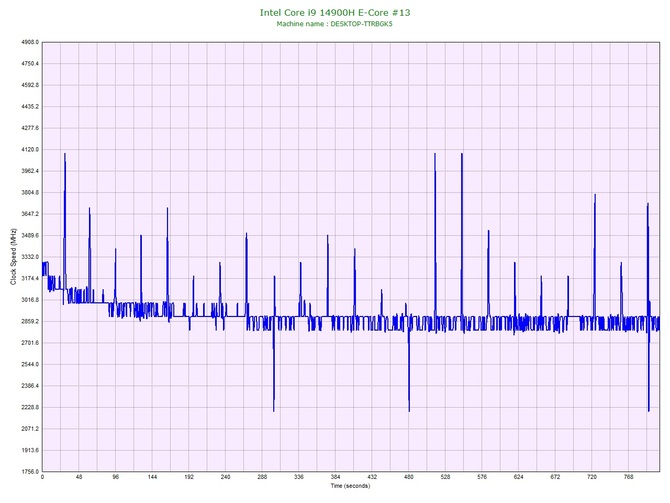Click the 672 tick on time axis
The image size is (670, 503).
555,477
